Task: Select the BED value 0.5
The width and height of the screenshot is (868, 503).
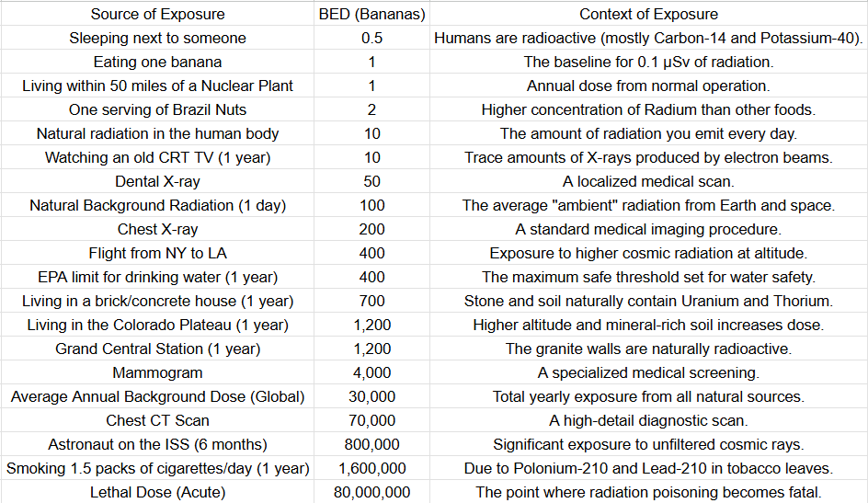Action: tap(372, 38)
